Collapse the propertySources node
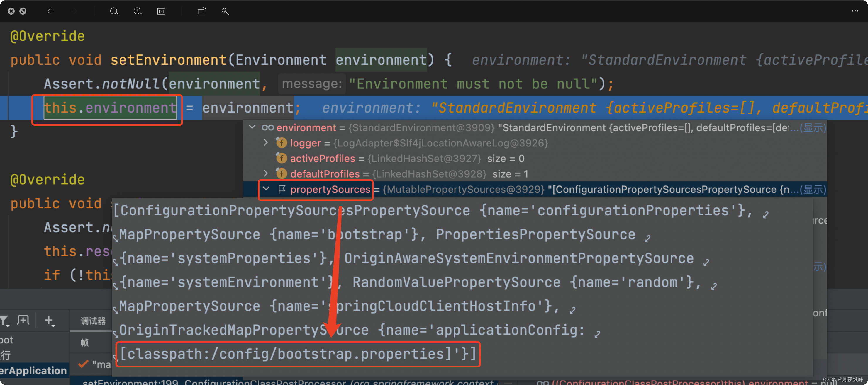 266,189
